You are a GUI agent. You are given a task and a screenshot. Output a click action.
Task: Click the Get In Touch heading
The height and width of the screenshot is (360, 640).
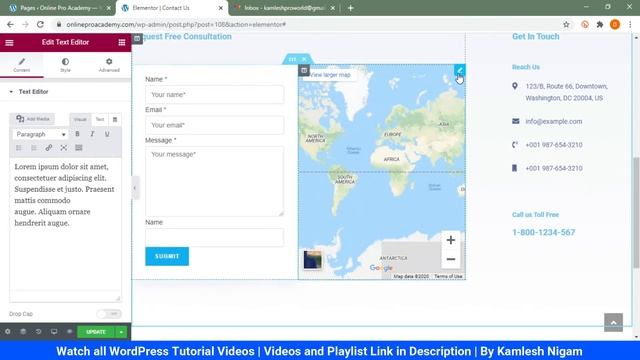[x=536, y=36]
